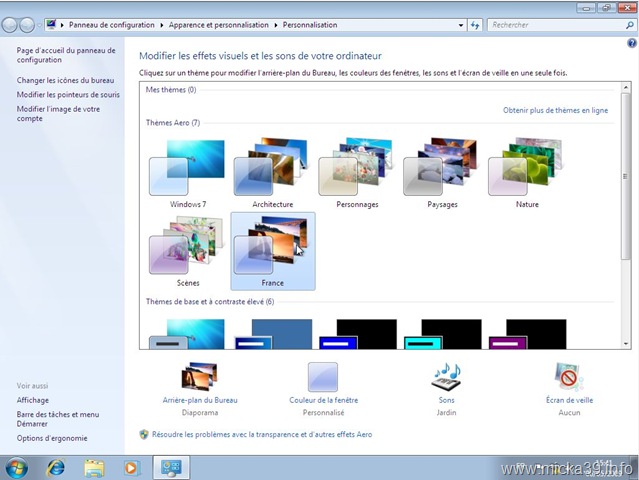639x480 pixels.
Task: Open Modifier les pointeurs de souris
Action: (68, 95)
